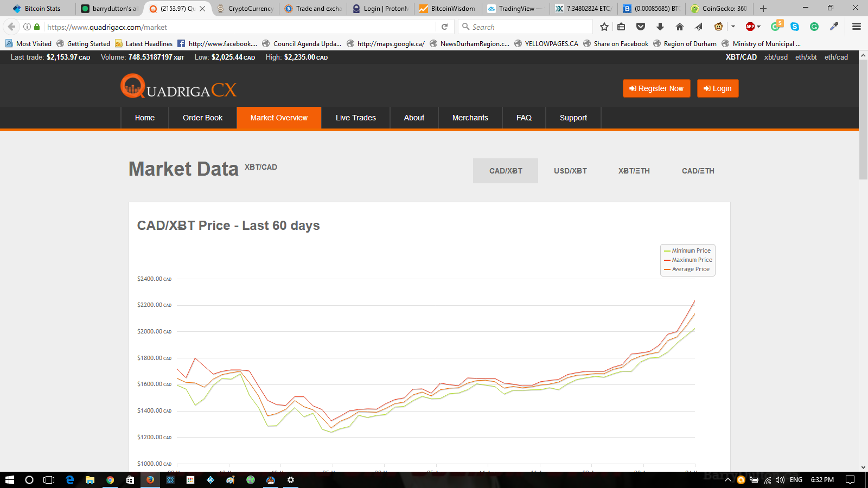The width and height of the screenshot is (868, 488).
Task: Toggle Maximum Price legend entry
Action: pos(688,260)
